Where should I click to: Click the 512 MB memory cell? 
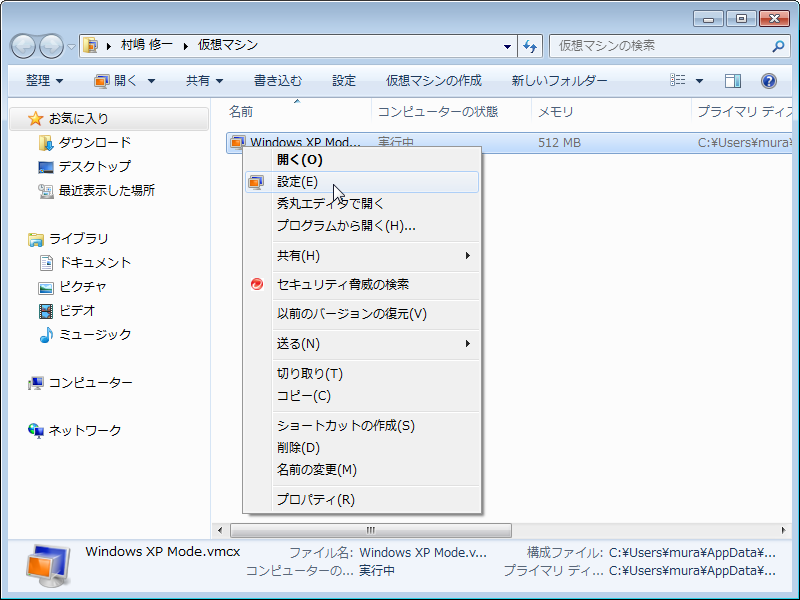(559, 143)
